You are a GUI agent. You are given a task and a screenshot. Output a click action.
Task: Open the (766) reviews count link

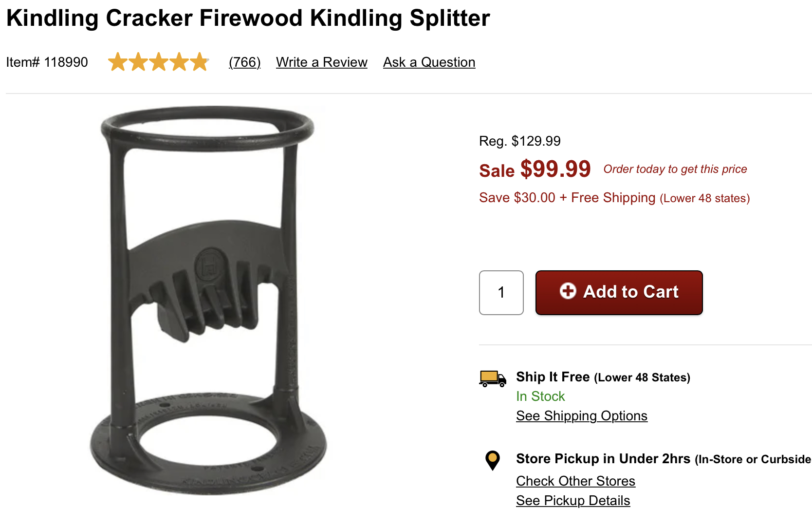244,62
